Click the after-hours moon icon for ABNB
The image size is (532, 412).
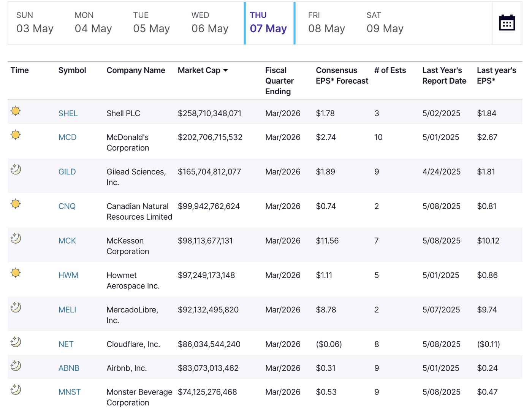tap(16, 366)
